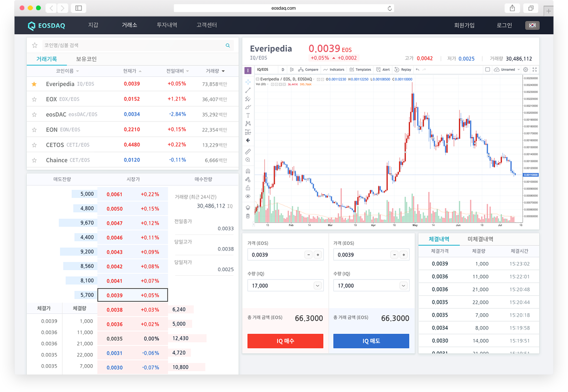568x392 pixels.
Task: Select the zoom-in magnifier tool
Action: (248, 160)
